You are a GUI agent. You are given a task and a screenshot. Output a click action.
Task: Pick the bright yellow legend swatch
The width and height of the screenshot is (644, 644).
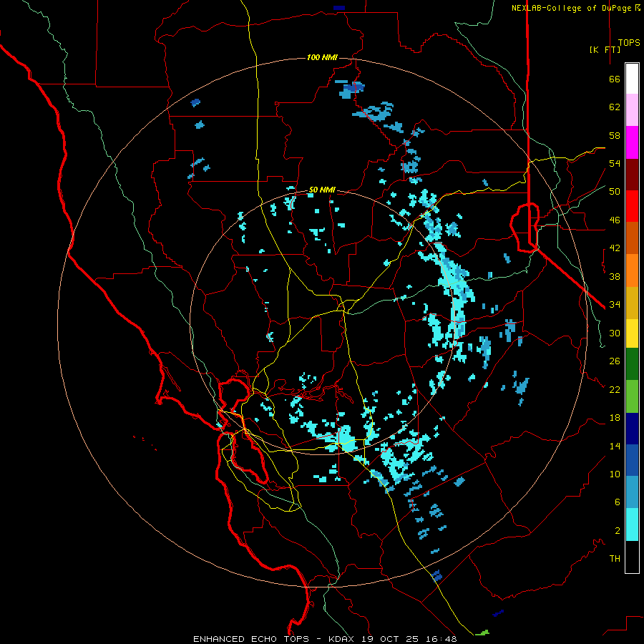point(632,333)
